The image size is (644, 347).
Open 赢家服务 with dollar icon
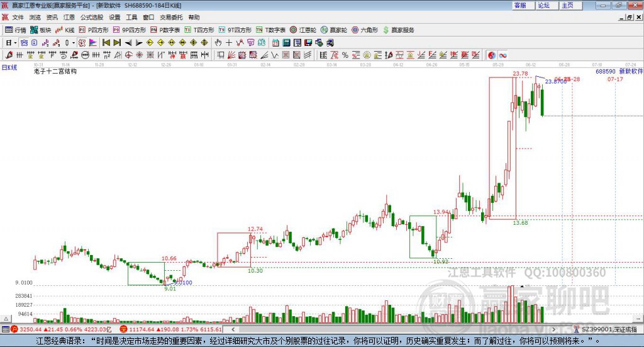(x=398, y=30)
